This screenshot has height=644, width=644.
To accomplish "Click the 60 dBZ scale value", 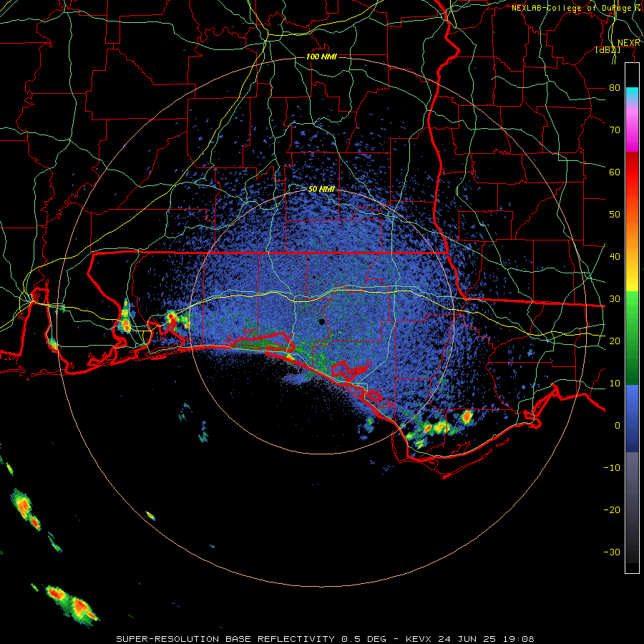I will pos(615,172).
